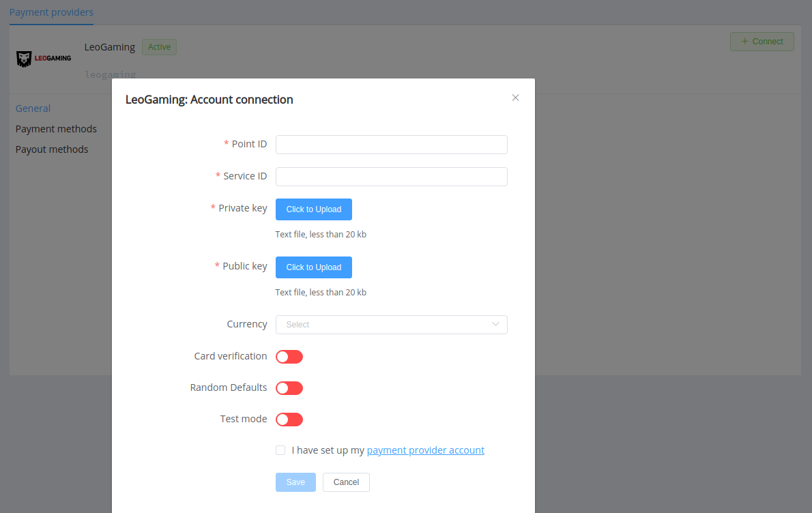The height and width of the screenshot is (513, 812).
Task: Click the Service ID input field
Action: (x=392, y=177)
